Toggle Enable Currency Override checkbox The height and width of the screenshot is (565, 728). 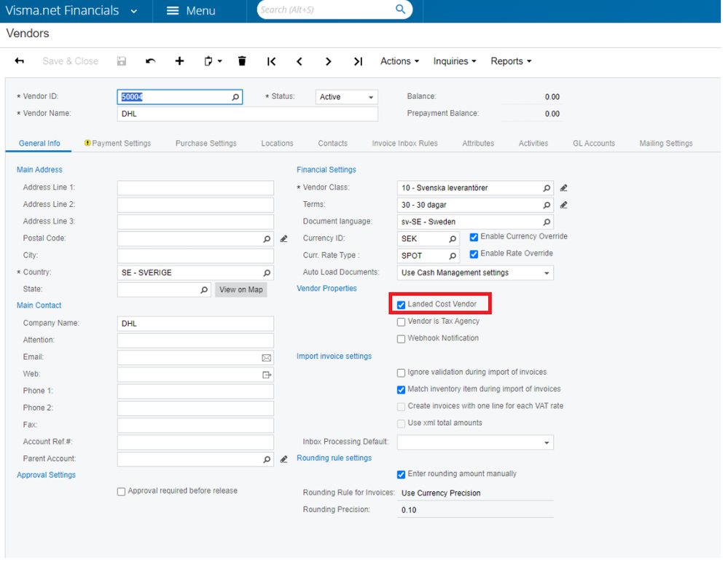(474, 237)
